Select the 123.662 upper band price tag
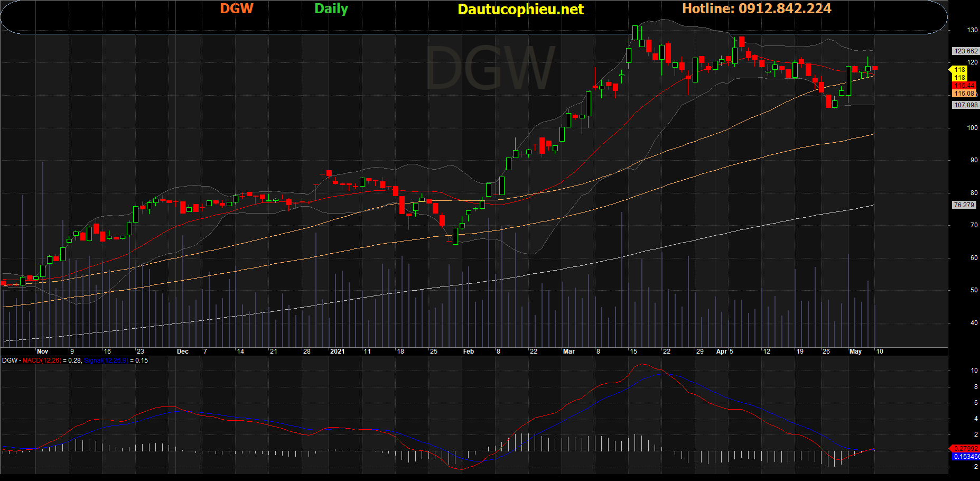 click(x=966, y=51)
